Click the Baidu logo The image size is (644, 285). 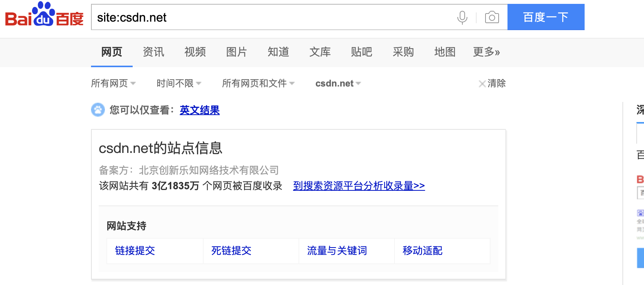(44, 15)
